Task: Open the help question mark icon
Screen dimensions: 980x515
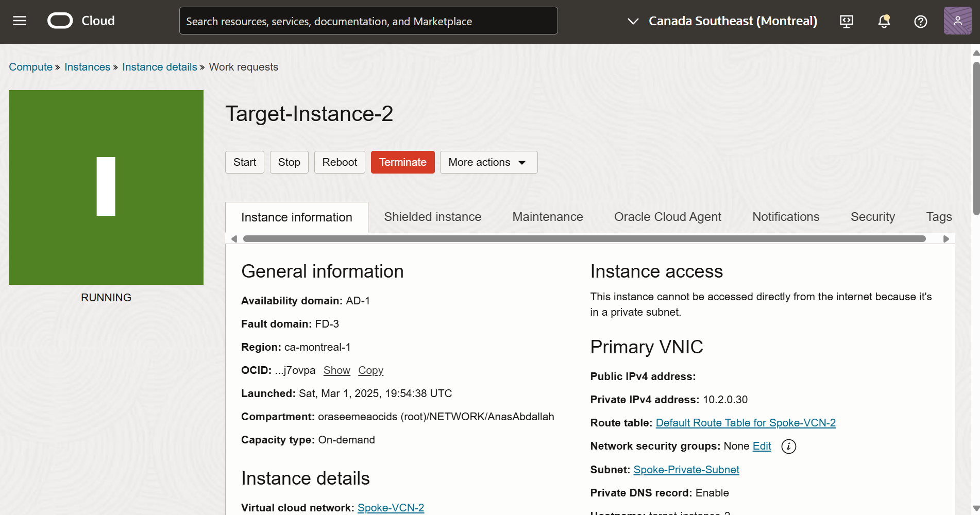Action: pos(921,21)
